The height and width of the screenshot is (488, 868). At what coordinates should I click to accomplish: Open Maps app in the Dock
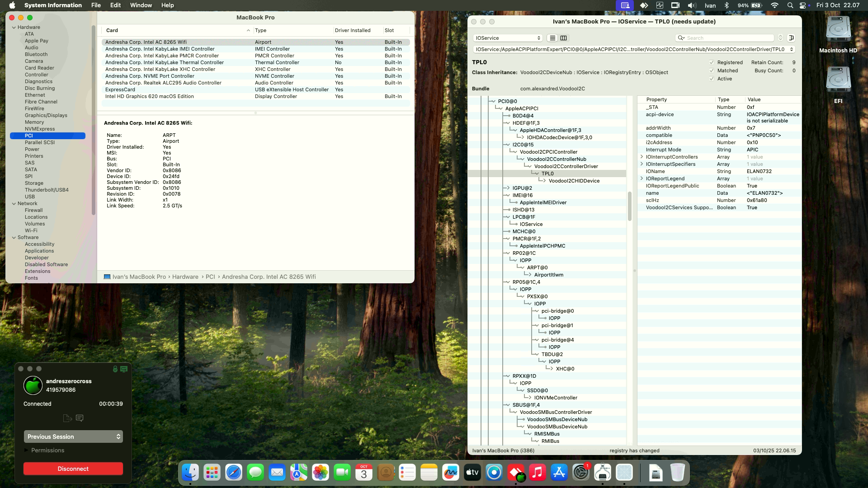point(299,473)
